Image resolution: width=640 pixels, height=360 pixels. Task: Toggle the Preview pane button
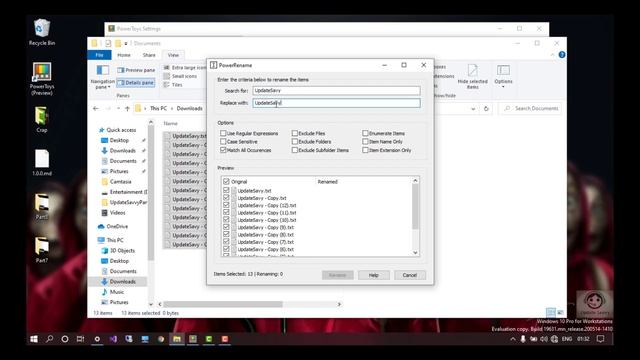click(x=136, y=70)
